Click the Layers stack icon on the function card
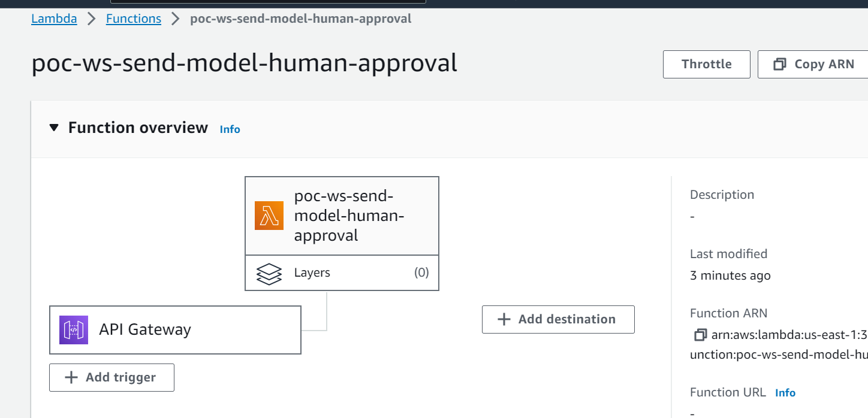This screenshot has width=868, height=418. coord(269,272)
